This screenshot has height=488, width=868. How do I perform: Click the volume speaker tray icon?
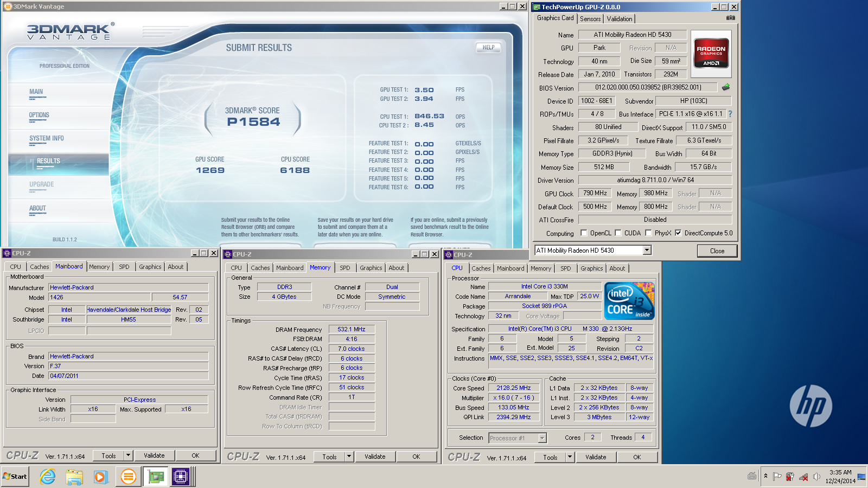coord(816,477)
